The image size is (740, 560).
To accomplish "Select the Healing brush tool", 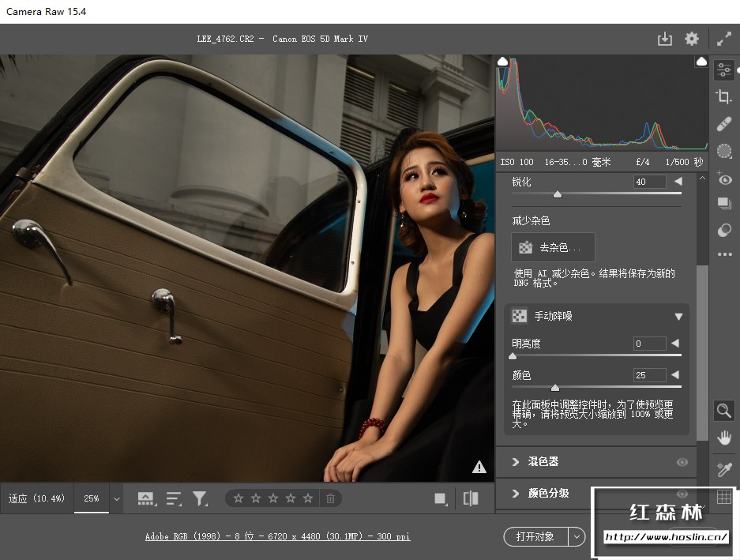I will pyautogui.click(x=723, y=124).
